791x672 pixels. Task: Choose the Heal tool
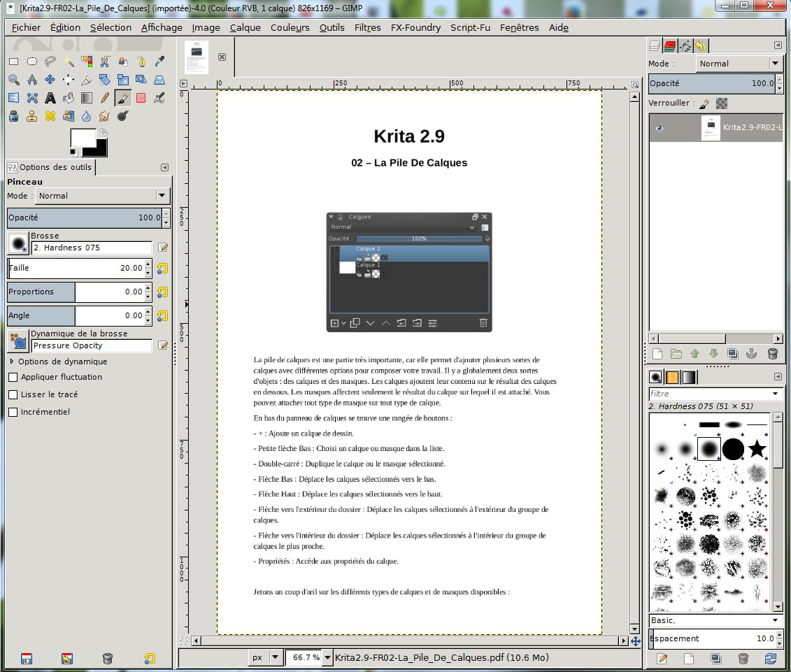(50, 116)
